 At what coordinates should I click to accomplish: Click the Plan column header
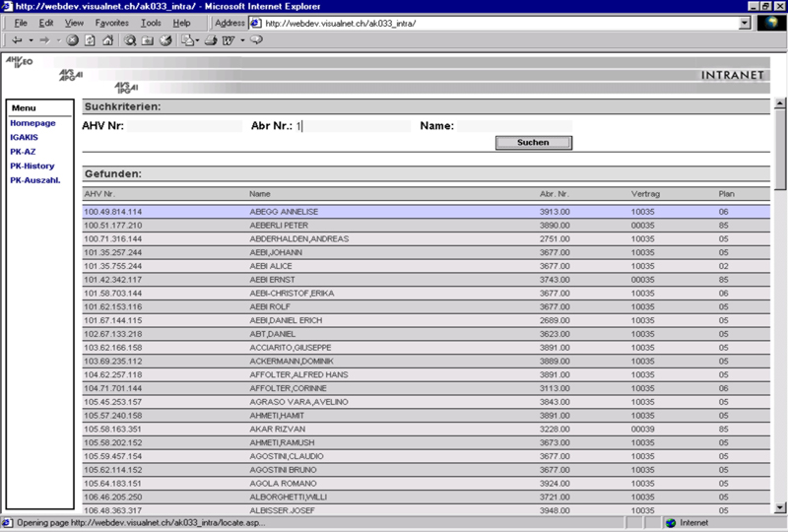point(726,194)
